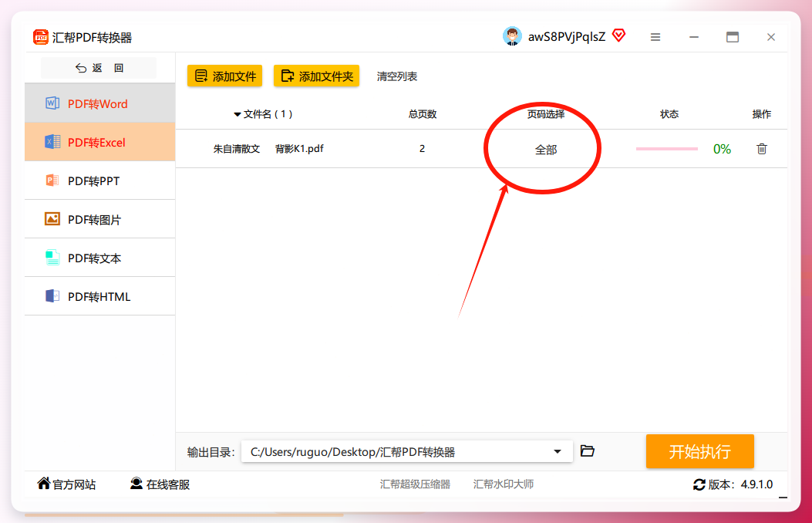Click the 页码选择 value 全部
Viewport: 812px width, 523px height.
coord(546,150)
